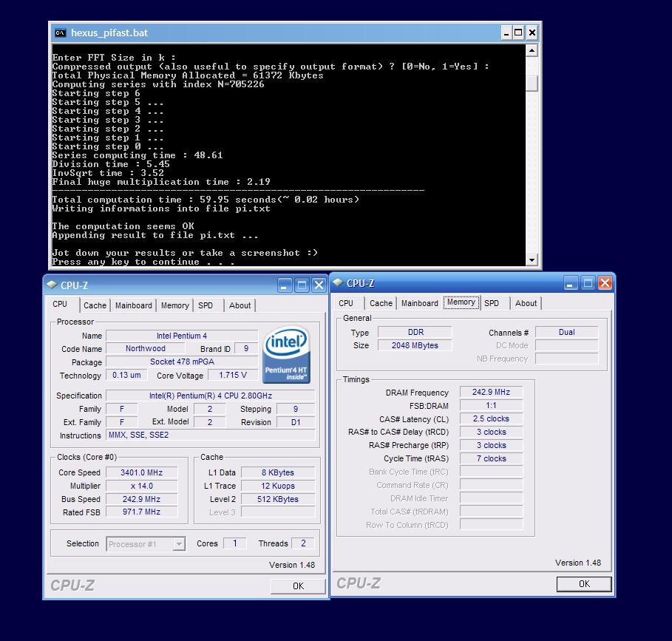The image size is (672, 641).
Task: Click the 'D1' revision value
Action: [296, 422]
